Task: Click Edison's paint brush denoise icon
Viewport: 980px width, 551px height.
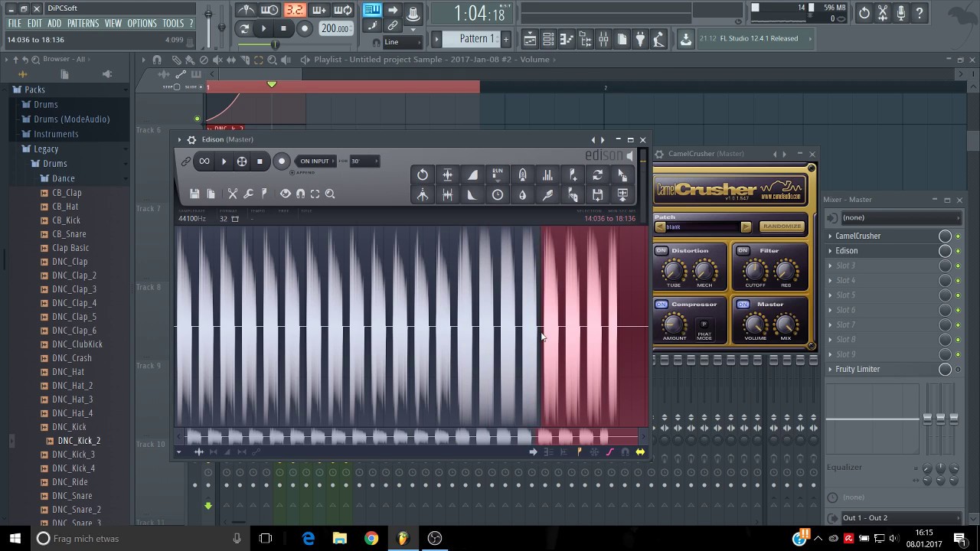Action: pyautogui.click(x=547, y=195)
